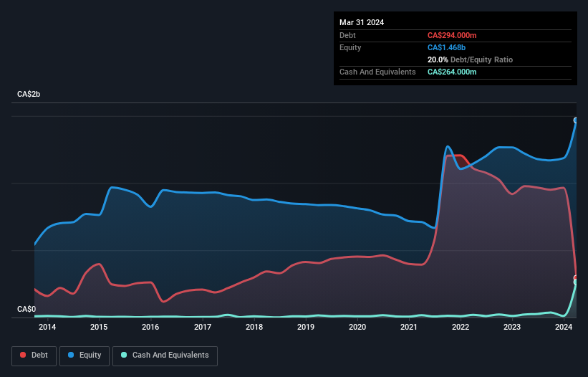Toggle Cash And Equivalents legend button
The width and height of the screenshot is (588, 377).
pos(165,355)
